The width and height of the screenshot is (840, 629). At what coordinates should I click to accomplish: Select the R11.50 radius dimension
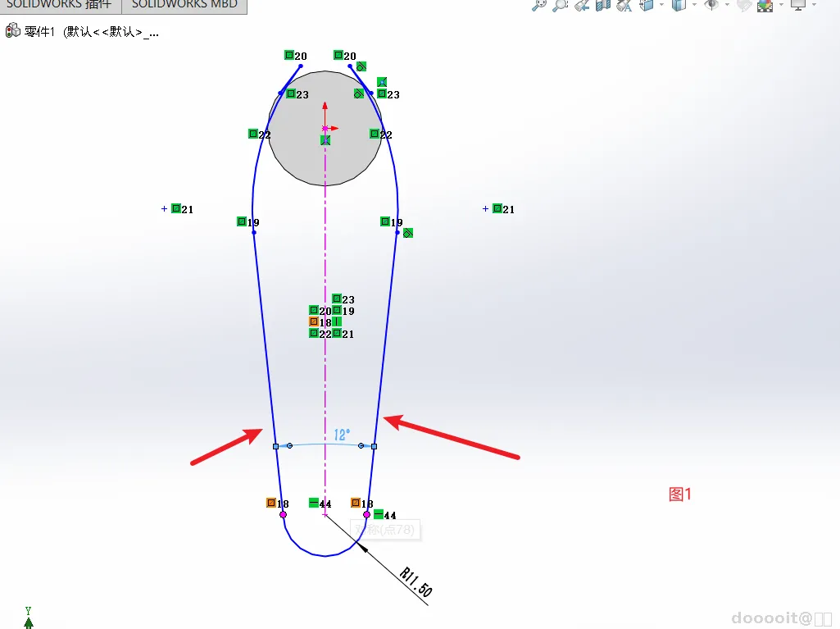click(x=415, y=582)
